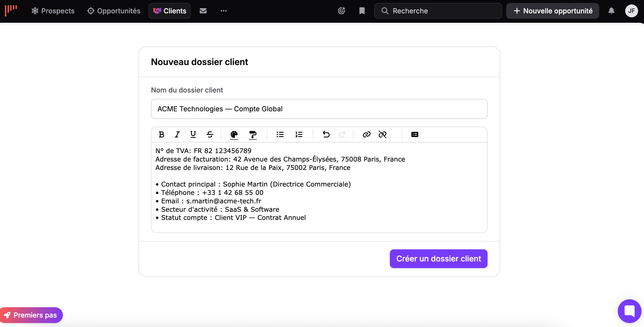Click the 'Contact principal : Sophie Martin' line

[253, 184]
